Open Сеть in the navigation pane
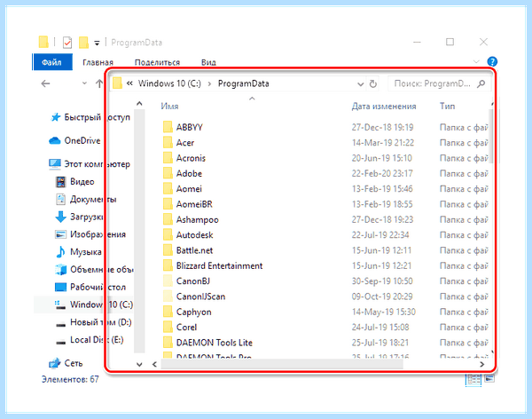The width and height of the screenshot is (532, 419). [x=66, y=363]
